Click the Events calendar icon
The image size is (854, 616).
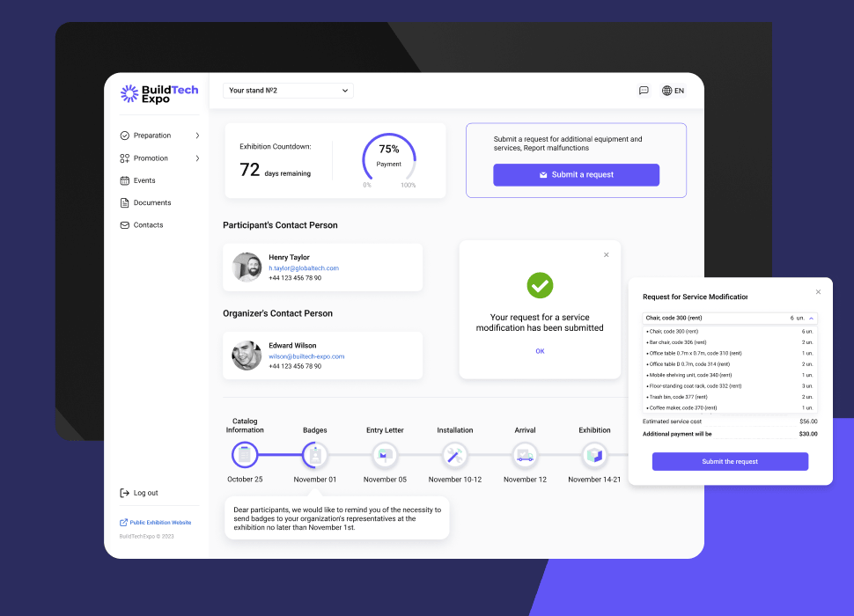pyautogui.click(x=125, y=180)
